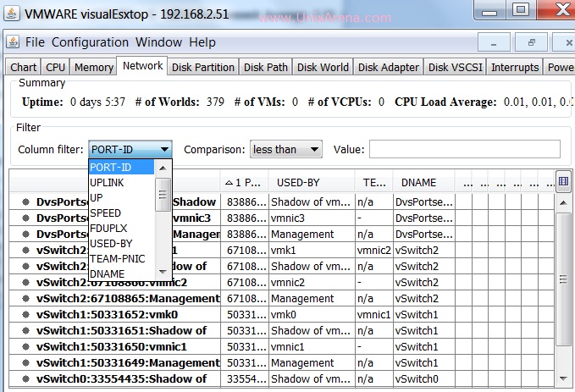Screen dimensions: 575x392
Task: Open the Help menu
Action: 202,42
